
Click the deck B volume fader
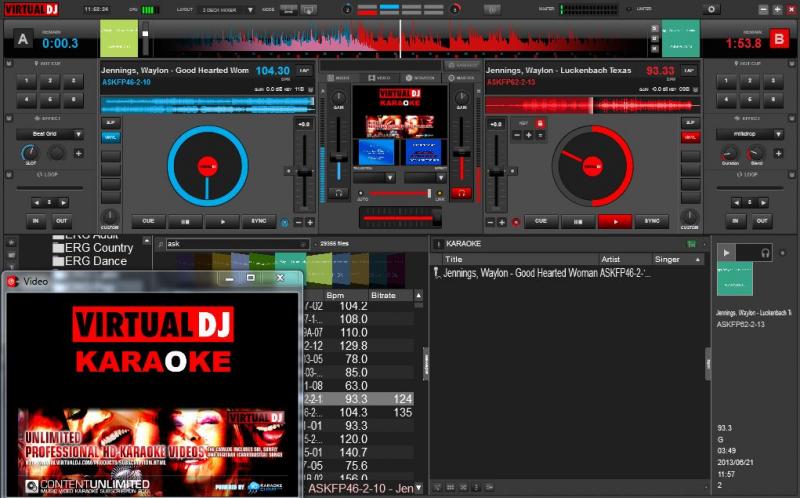pos(462,151)
